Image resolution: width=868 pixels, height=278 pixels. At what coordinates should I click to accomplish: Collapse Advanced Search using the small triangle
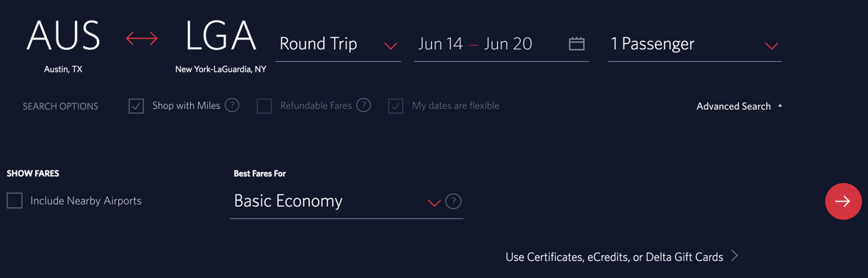[x=780, y=105]
